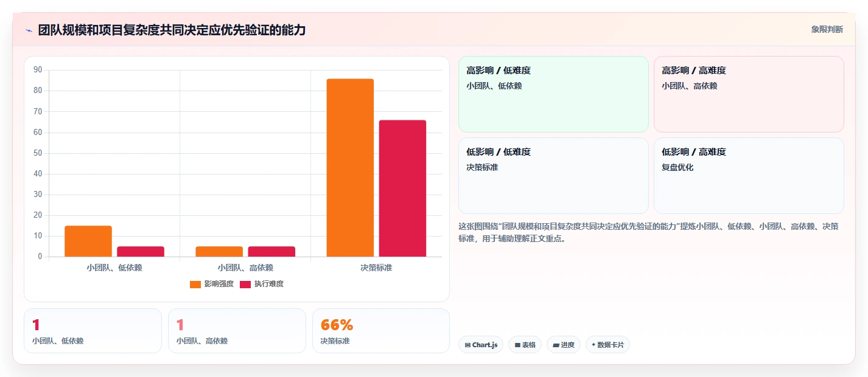
Task: Open the 小团队、高依赖 stat card below chart
Action: point(237,331)
